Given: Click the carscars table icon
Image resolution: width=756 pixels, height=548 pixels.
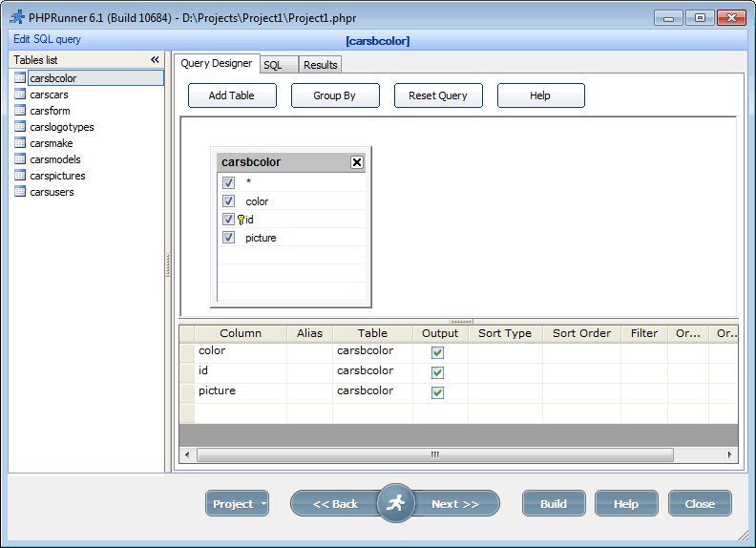Looking at the screenshot, I should pyautogui.click(x=20, y=95).
